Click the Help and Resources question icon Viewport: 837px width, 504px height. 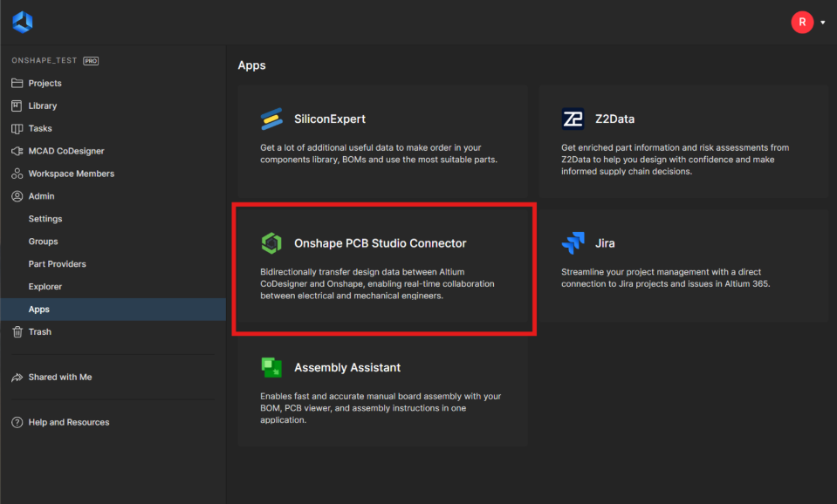(17, 422)
